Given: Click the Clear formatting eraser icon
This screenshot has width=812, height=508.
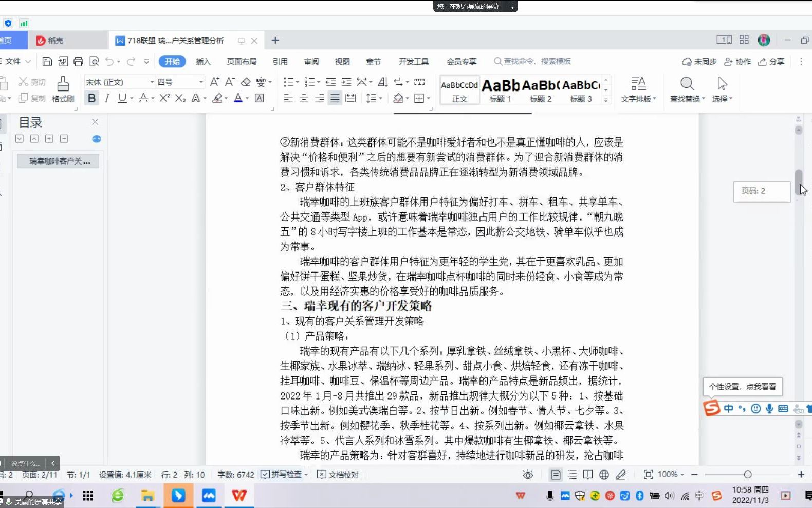Looking at the screenshot, I should pos(246,82).
